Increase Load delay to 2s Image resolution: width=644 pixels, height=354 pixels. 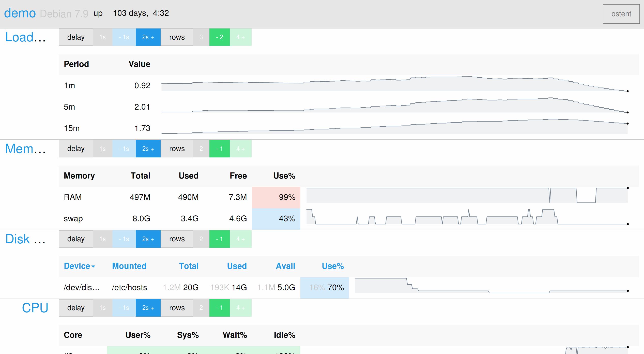point(148,37)
